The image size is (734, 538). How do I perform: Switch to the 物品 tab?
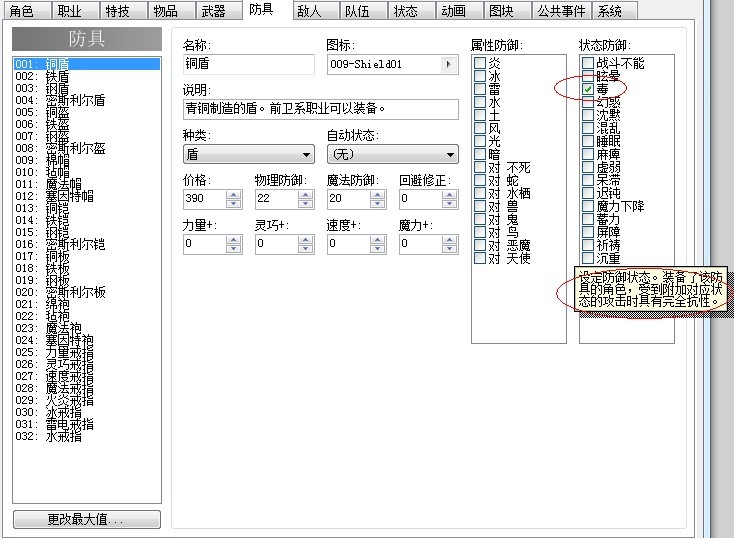pos(171,11)
